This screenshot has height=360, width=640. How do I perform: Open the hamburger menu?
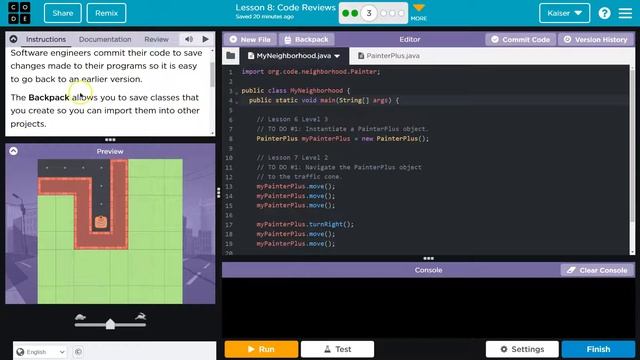(625, 13)
